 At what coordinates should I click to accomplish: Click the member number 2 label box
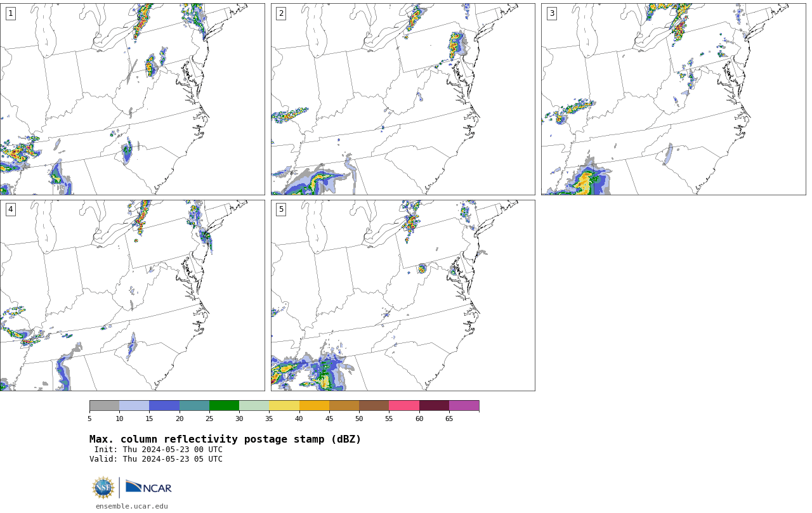point(281,13)
